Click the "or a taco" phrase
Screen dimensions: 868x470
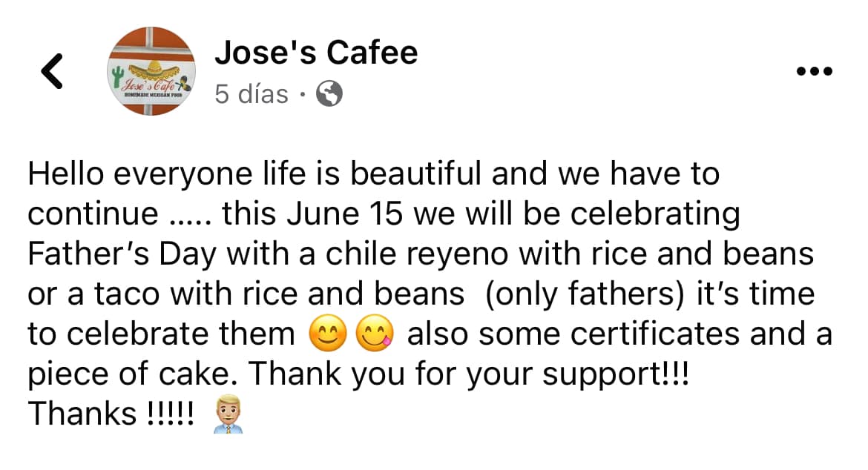tap(93, 294)
